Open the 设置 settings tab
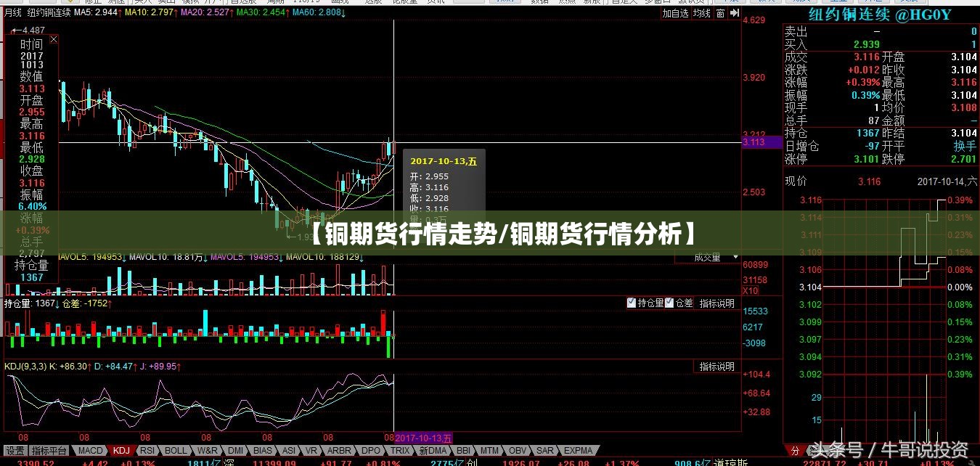Screen dimensions: 980x466 [16, 451]
